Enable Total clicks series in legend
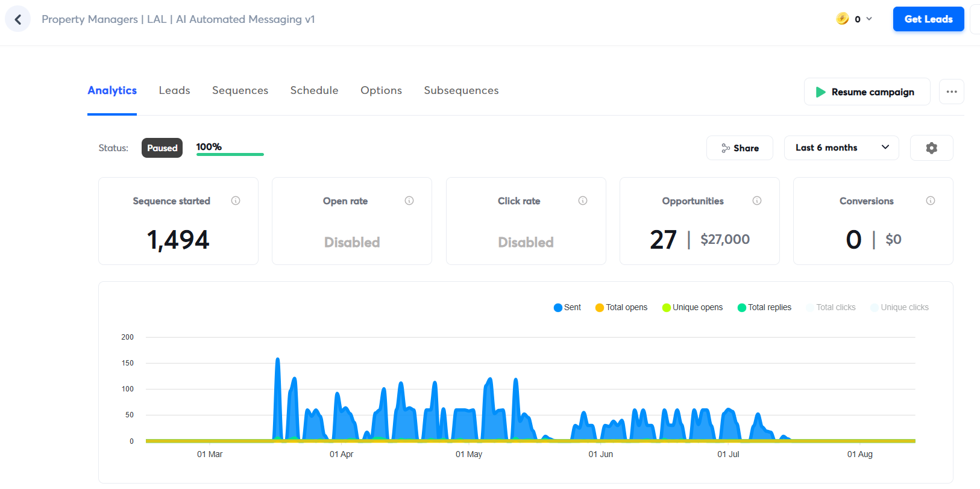Image resolution: width=980 pixels, height=489 pixels. 831,307
